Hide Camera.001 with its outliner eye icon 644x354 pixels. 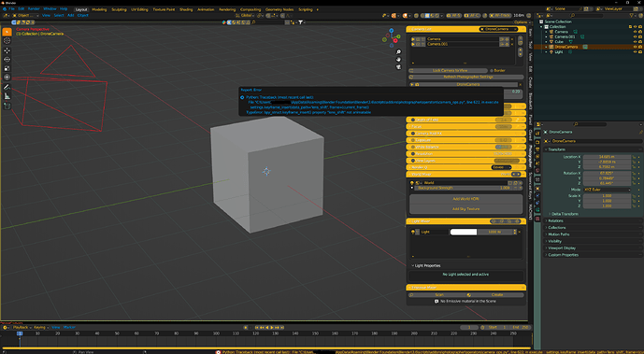[635, 36]
